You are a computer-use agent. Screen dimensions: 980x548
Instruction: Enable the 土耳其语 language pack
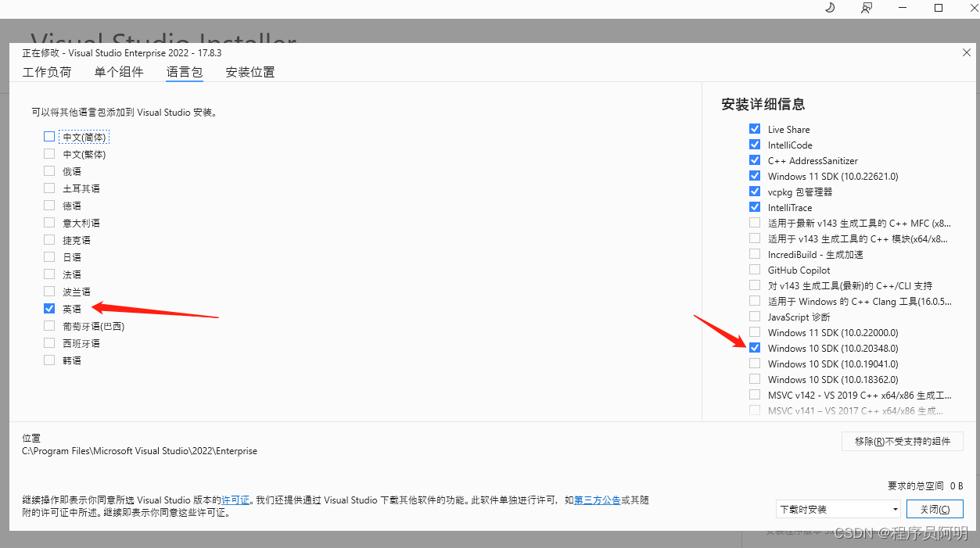(x=49, y=188)
